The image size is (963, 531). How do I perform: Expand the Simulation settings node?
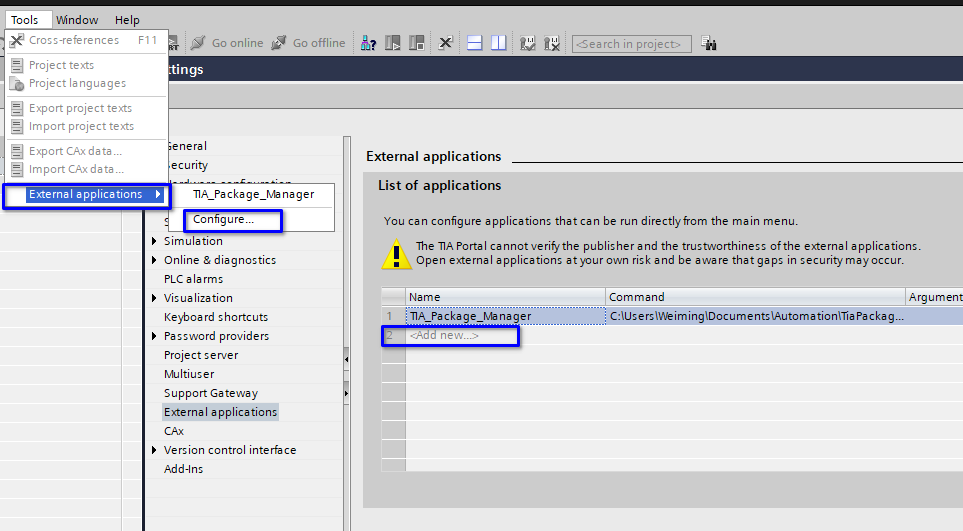[x=154, y=241]
